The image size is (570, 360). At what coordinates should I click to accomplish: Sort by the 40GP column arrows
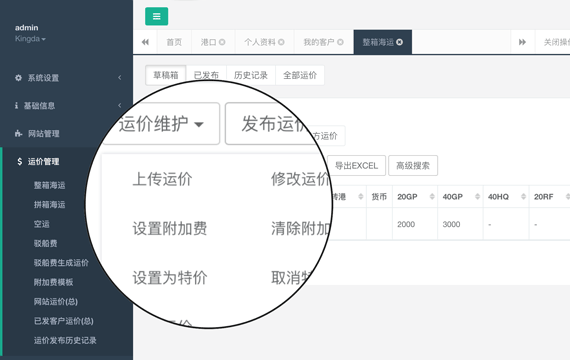click(477, 197)
